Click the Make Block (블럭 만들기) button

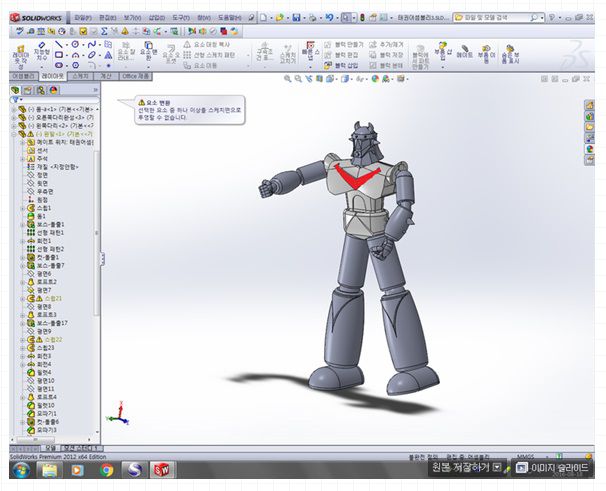coord(345,46)
